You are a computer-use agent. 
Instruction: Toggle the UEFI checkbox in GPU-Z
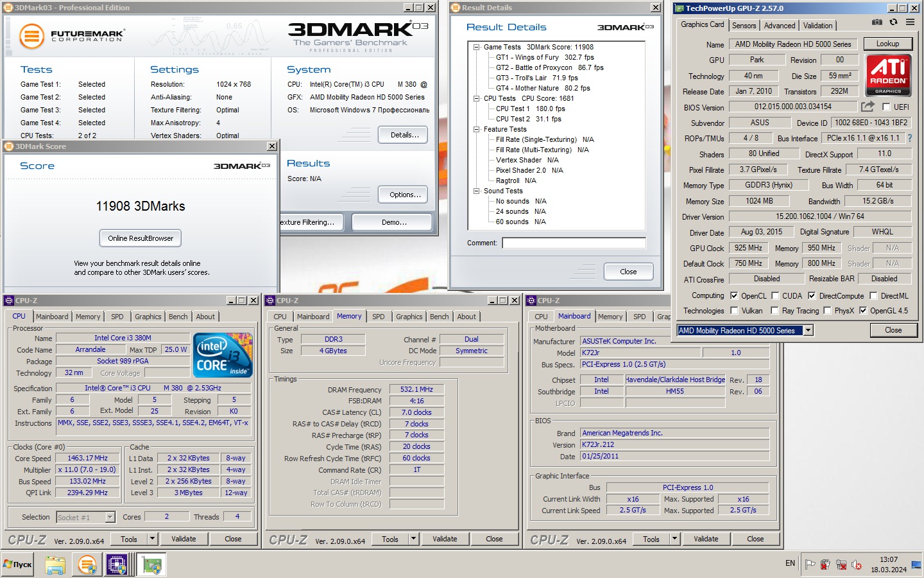pos(886,107)
